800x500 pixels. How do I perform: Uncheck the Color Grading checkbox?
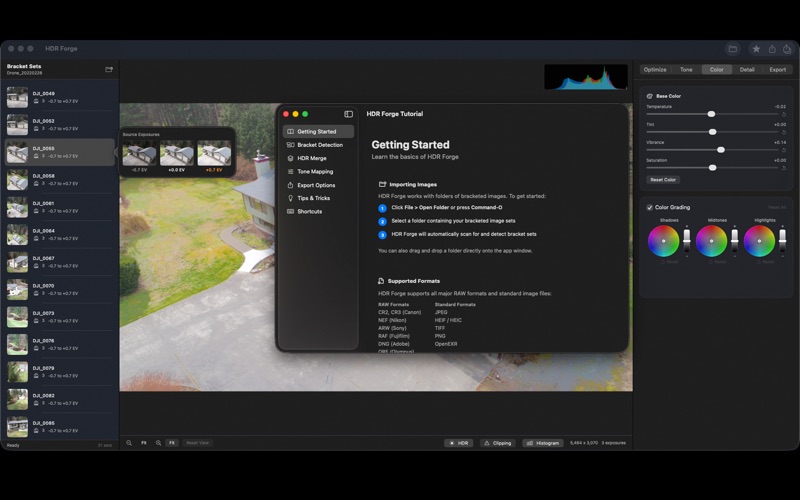pos(649,207)
